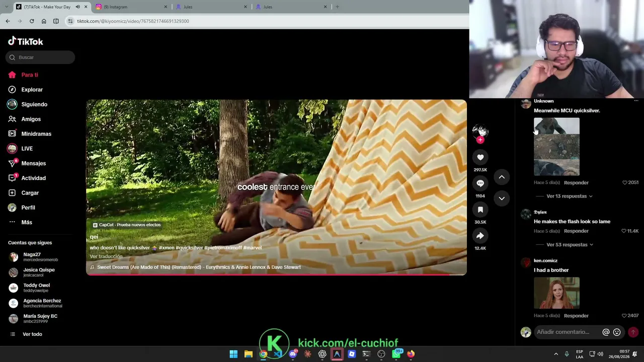
Task: Open the emoji picker in comment box
Action: pos(617,332)
